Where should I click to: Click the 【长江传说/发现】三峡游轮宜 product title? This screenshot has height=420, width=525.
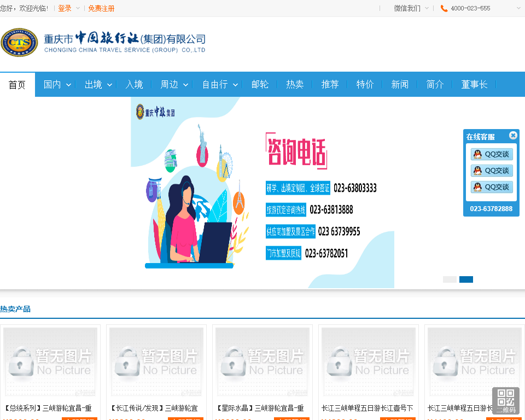154,408
